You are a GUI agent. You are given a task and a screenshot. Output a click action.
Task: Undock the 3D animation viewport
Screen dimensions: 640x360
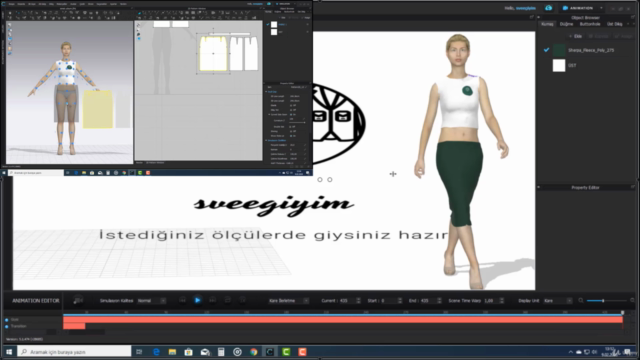(x=531, y=17)
